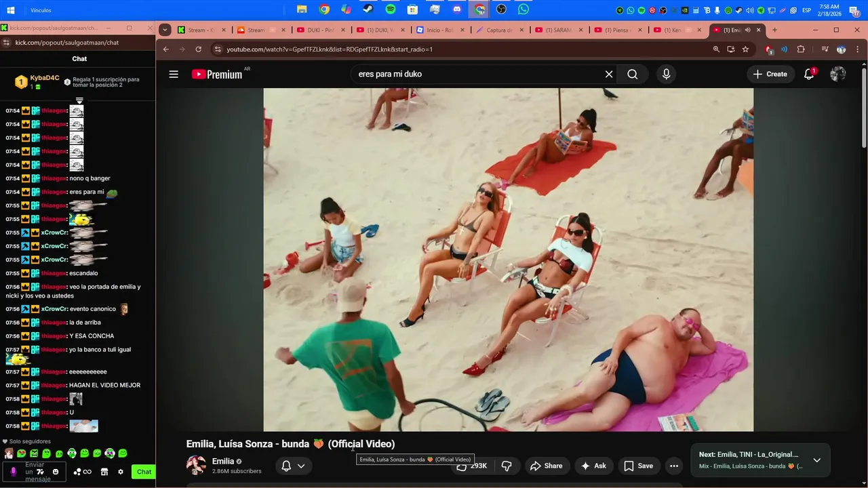Open Chrome three-dot menu
The height and width of the screenshot is (488, 868).
click(858, 49)
